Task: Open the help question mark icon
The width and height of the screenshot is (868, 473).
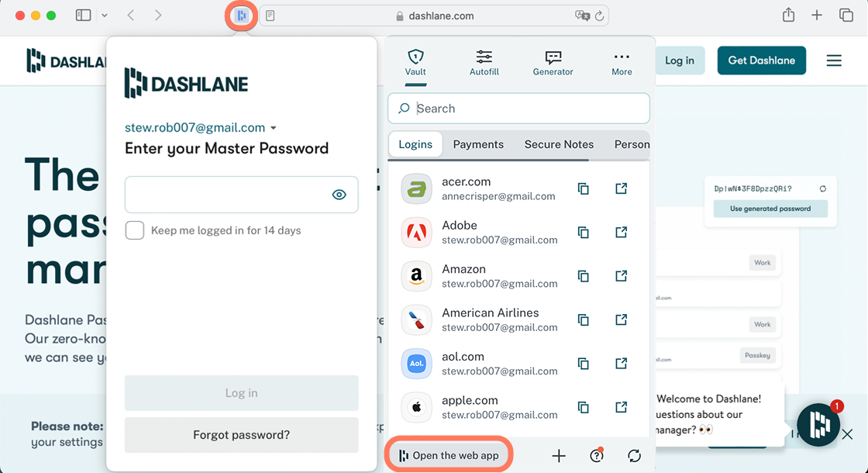Action: tap(596, 456)
